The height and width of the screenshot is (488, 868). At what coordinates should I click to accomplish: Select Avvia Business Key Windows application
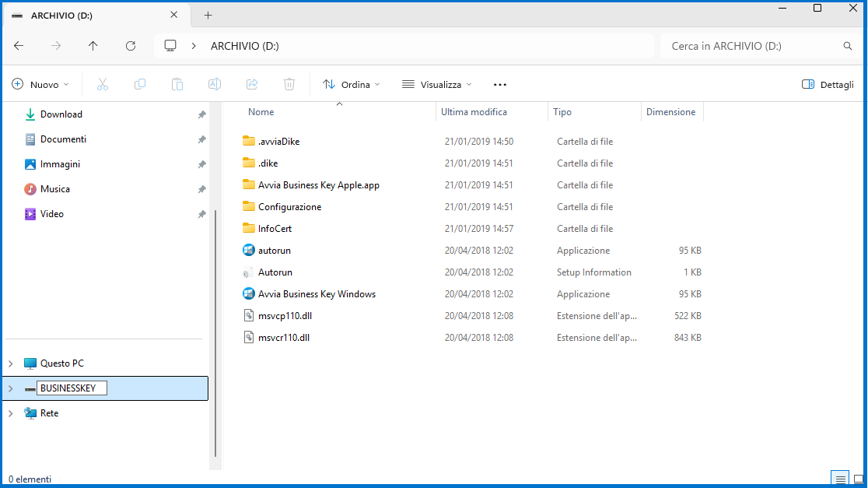(x=317, y=294)
